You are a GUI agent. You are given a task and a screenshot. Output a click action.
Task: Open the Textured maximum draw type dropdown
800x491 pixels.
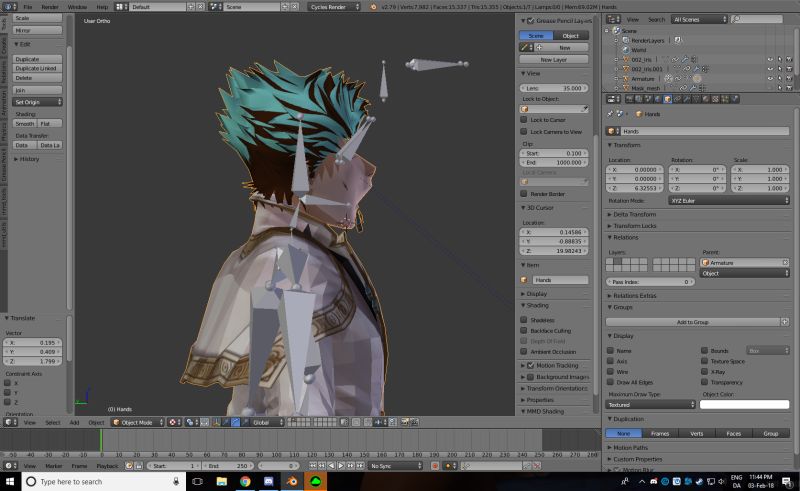(x=651, y=404)
